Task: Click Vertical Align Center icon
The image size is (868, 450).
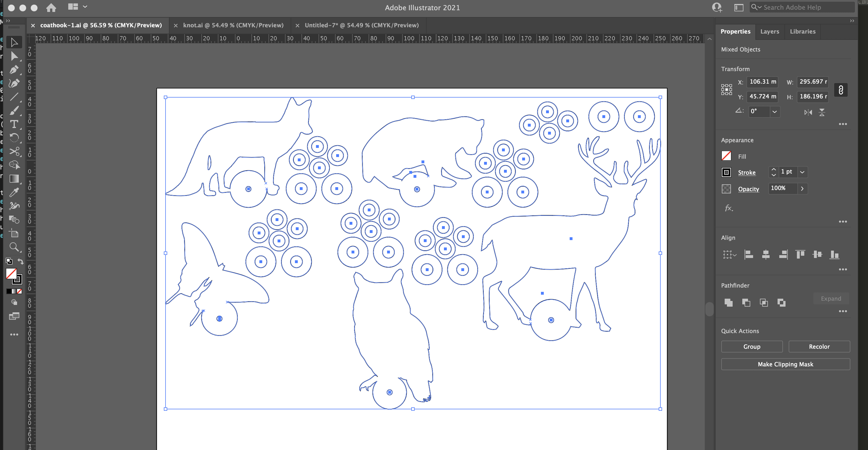Action: pos(817,255)
